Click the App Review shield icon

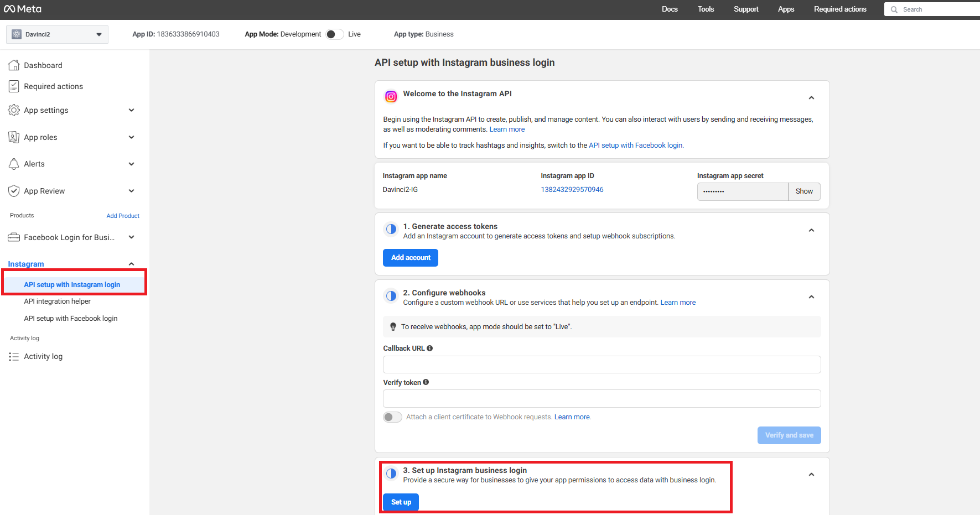click(14, 191)
